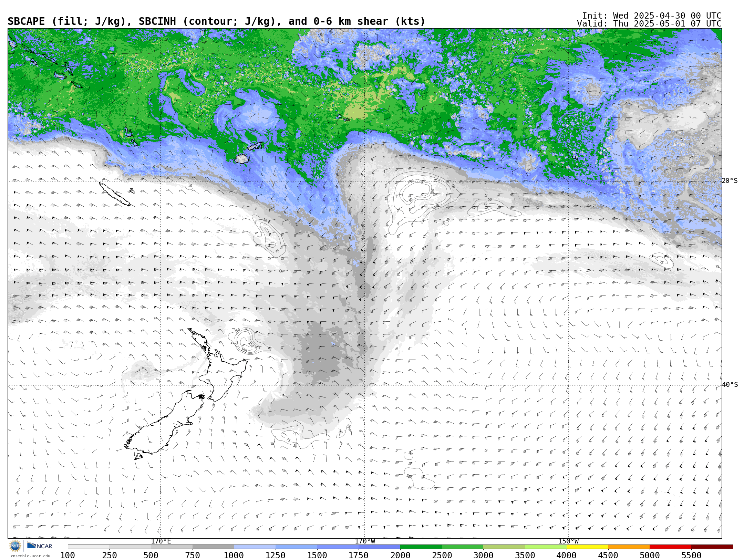Click the 1750 colorbar label

[359, 556]
